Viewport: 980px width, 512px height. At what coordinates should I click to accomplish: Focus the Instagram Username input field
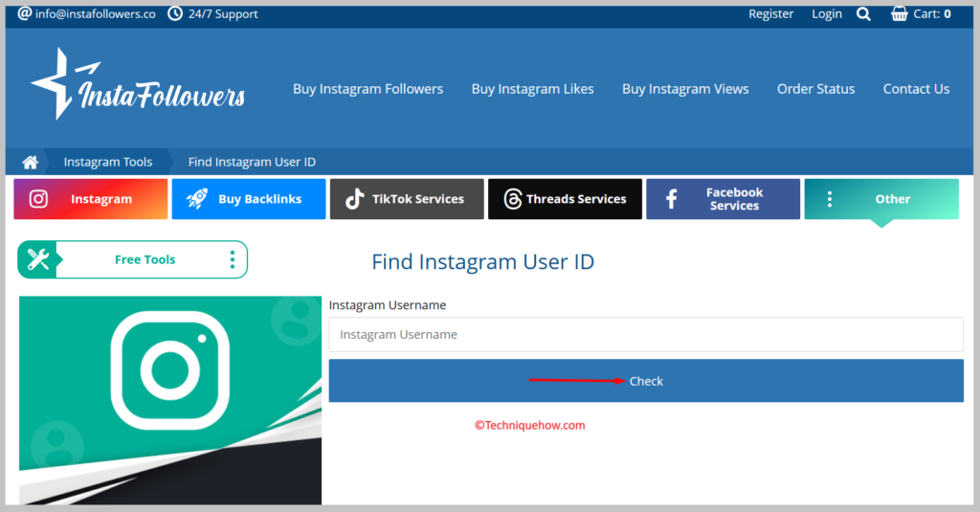[x=646, y=334]
